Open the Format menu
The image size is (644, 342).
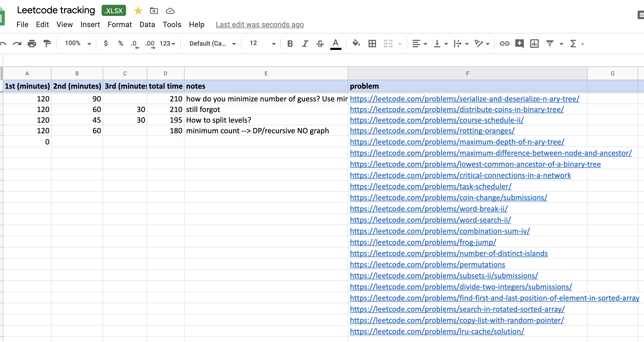click(x=120, y=24)
